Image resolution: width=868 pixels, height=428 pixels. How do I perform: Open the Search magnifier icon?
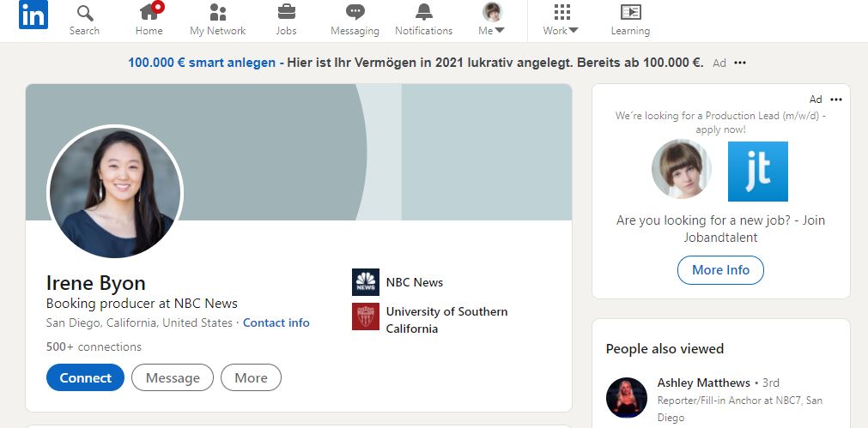pos(84,13)
